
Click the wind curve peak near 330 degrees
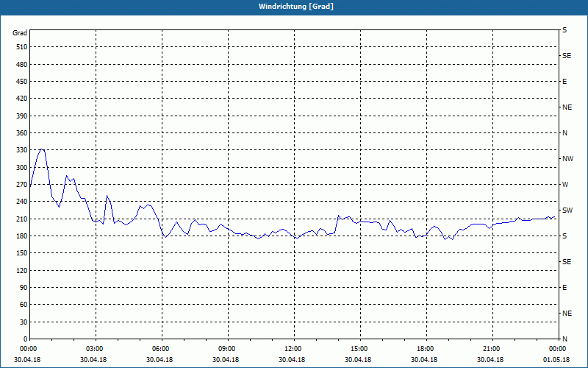42,149
